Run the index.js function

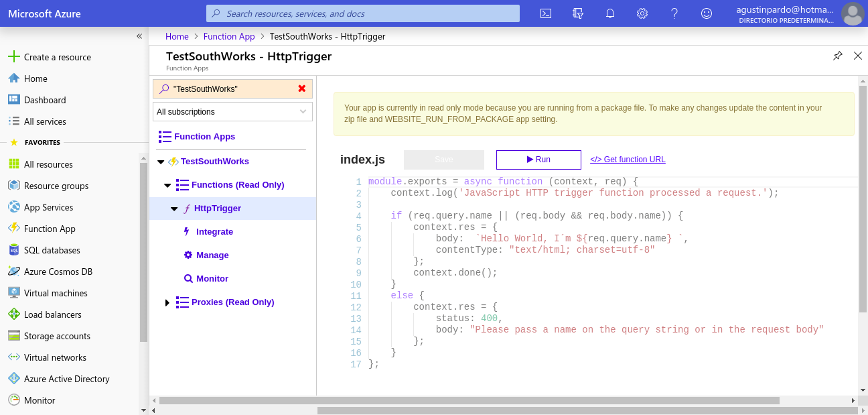pos(538,160)
